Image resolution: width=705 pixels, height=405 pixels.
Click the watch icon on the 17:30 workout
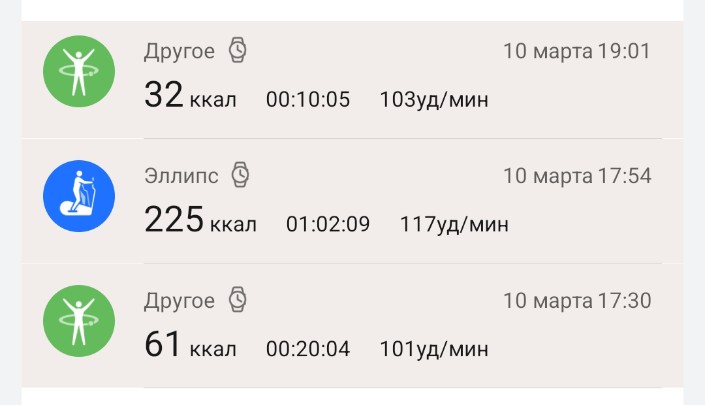(x=238, y=299)
